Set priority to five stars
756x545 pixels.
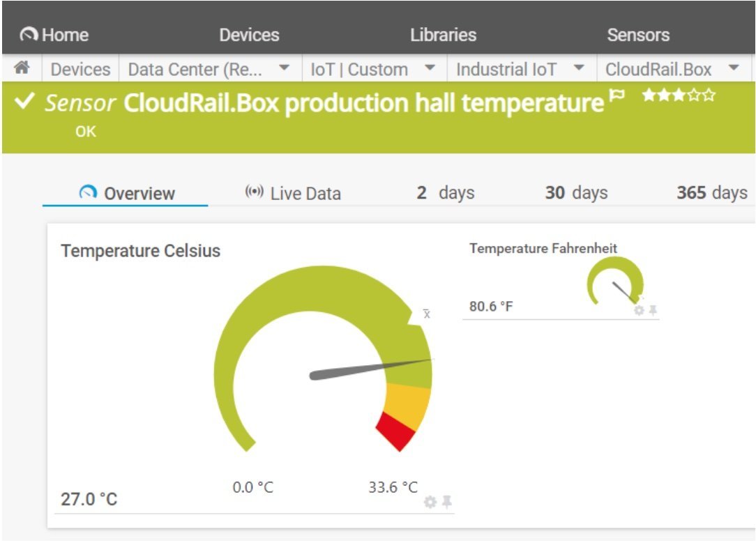click(x=709, y=95)
